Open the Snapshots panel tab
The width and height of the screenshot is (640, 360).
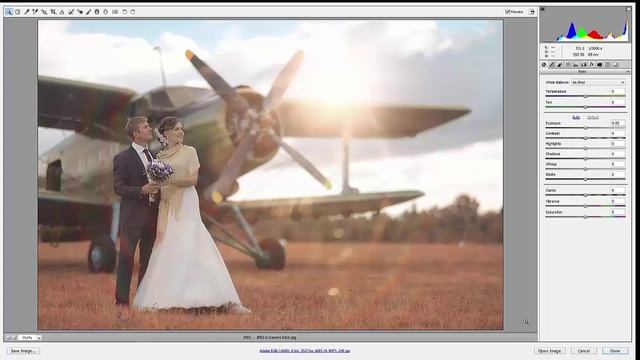click(x=616, y=64)
